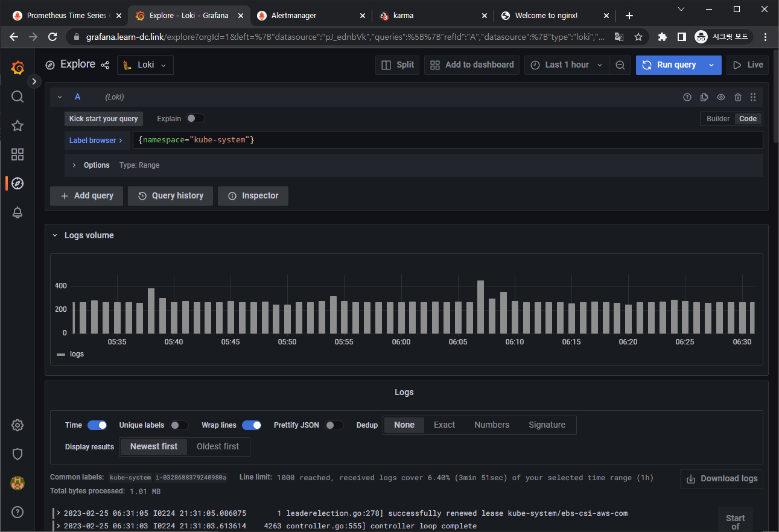Click the zoom out time range icon
This screenshot has width=779, height=532.
tap(620, 65)
